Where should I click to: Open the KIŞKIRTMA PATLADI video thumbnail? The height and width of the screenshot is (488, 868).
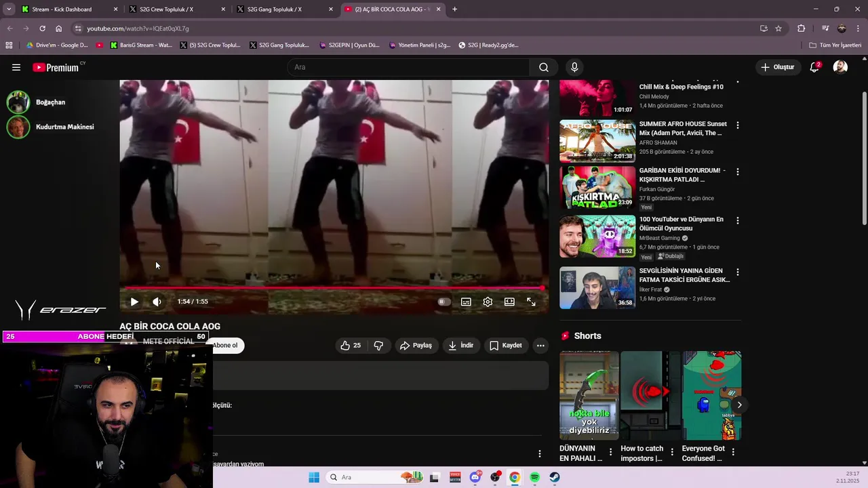coord(597,187)
